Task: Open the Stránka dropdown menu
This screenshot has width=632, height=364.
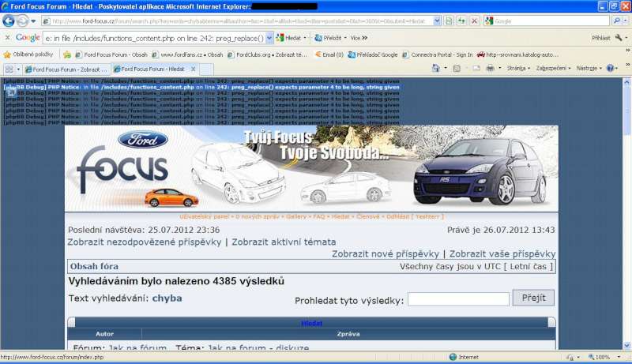Action: pyautogui.click(x=517, y=69)
